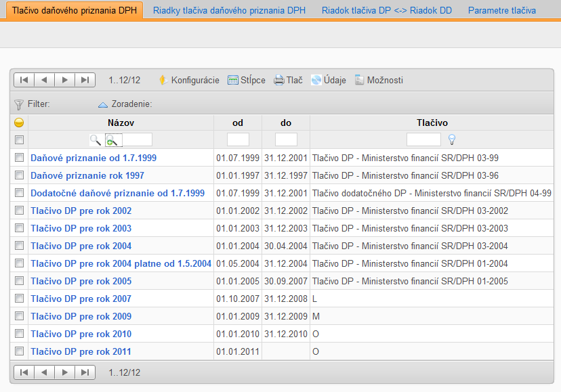Open Údaje data export

329,80
